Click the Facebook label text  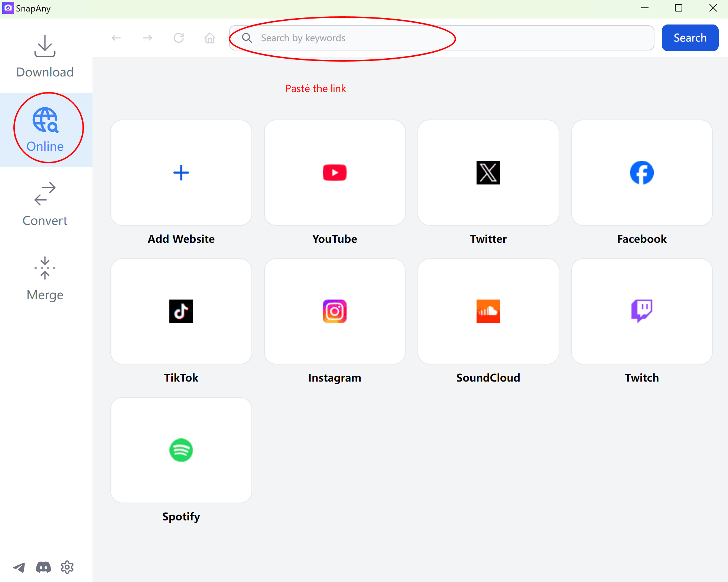point(642,239)
